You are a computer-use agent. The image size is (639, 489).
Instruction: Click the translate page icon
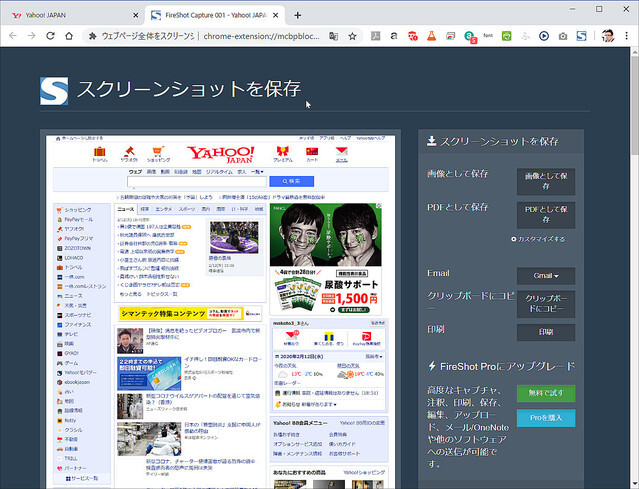(x=333, y=36)
